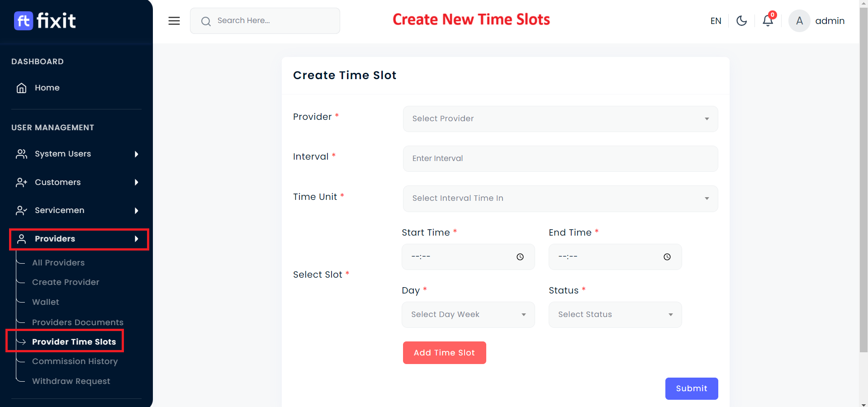Click the Enter Interval input field
This screenshot has width=868, height=407.
coord(560,159)
